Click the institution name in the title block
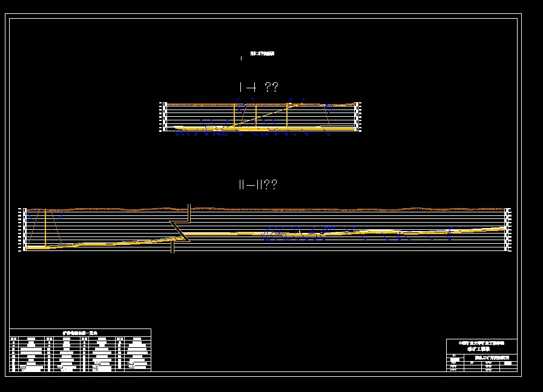543x392 pixels. click(x=481, y=343)
